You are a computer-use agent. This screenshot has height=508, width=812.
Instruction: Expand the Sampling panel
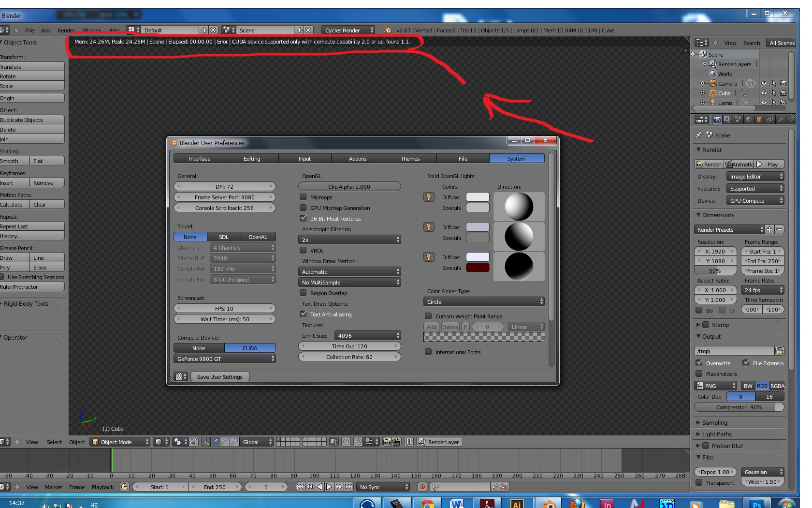point(714,422)
